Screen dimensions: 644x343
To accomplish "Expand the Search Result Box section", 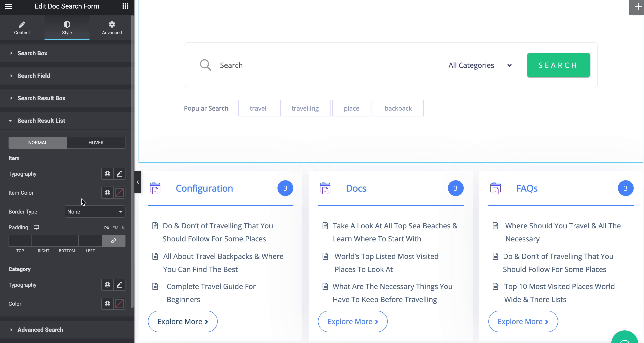I will coord(41,98).
